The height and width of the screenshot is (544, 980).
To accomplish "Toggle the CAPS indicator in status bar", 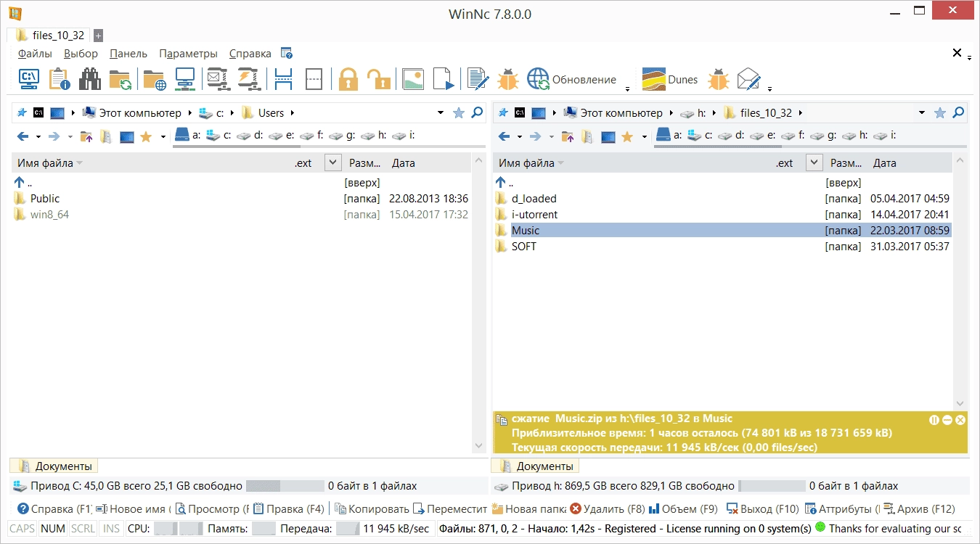I will tap(22, 529).
